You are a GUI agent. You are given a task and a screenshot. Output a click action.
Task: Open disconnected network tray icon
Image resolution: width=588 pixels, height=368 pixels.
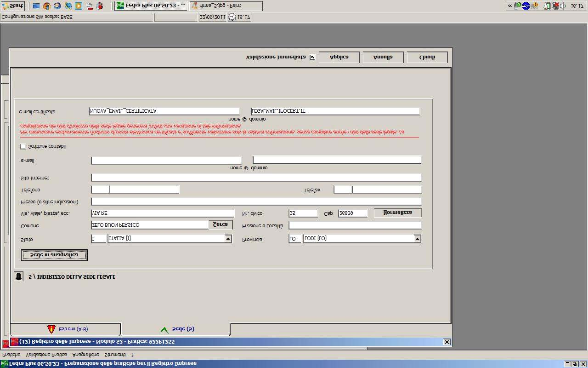[x=555, y=6]
